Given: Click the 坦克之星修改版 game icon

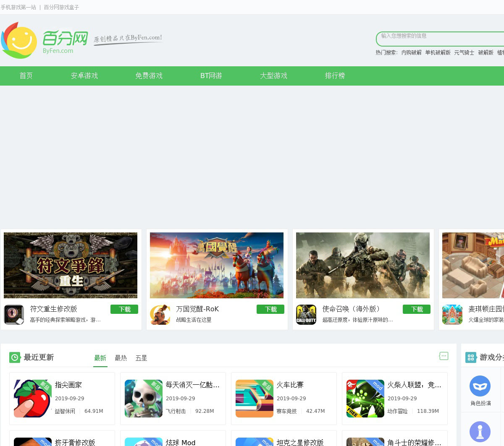Looking at the screenshot, I should click(255, 442).
